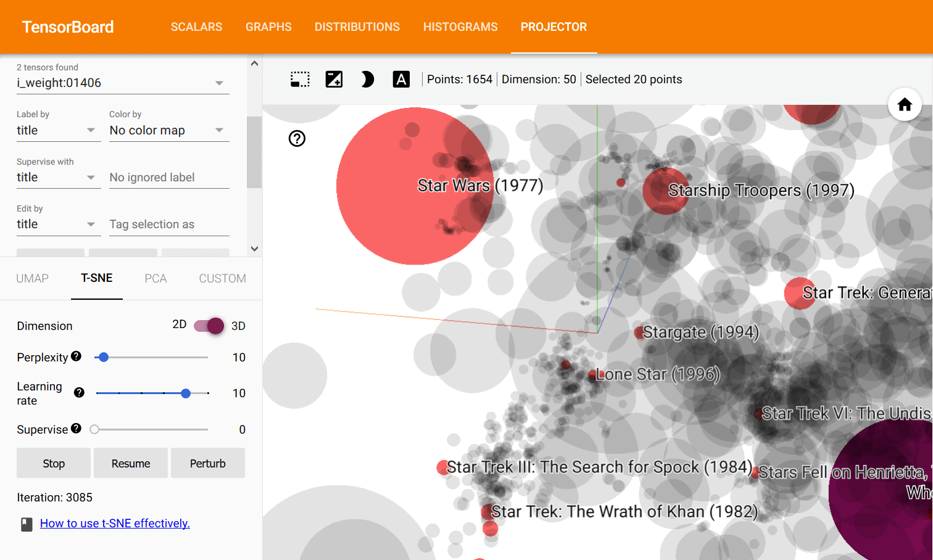Stop the t-SNE iteration

(x=54, y=463)
